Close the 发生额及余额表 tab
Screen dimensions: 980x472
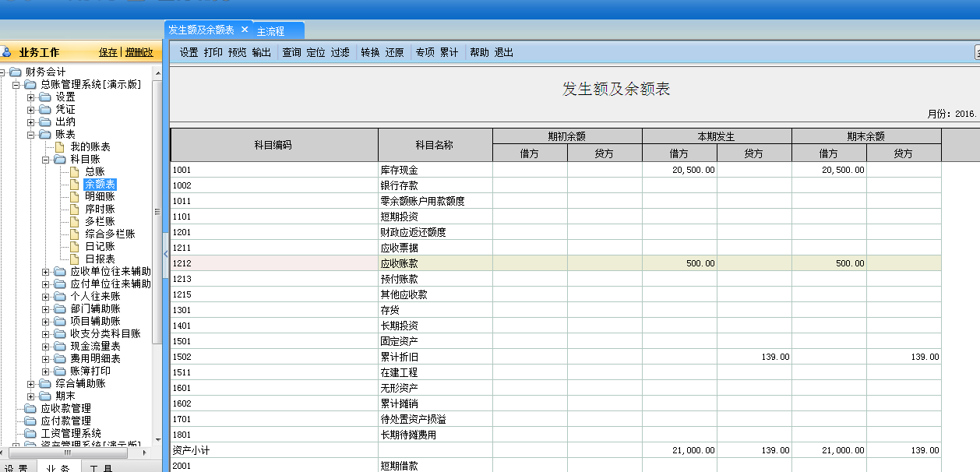click(x=244, y=30)
